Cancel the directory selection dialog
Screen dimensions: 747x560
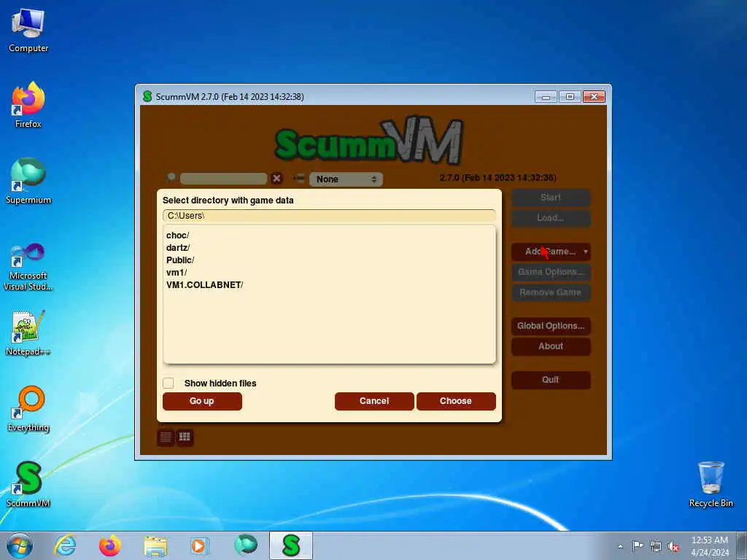pos(374,401)
